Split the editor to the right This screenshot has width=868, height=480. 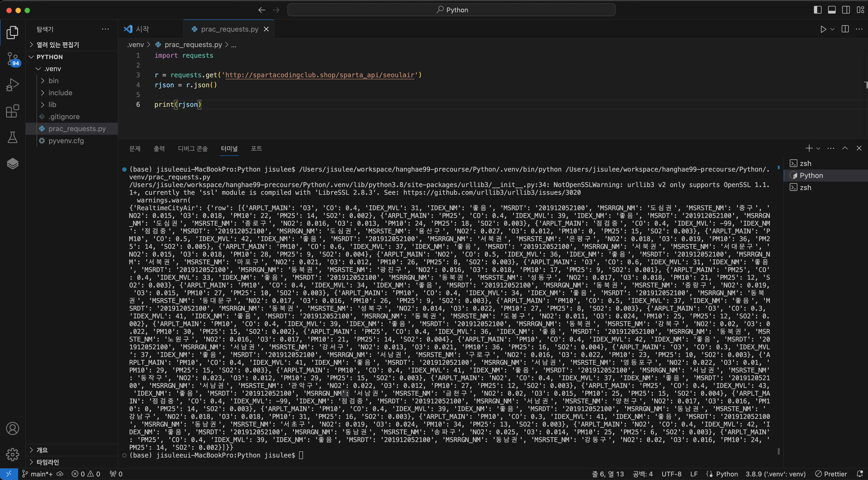tap(845, 29)
